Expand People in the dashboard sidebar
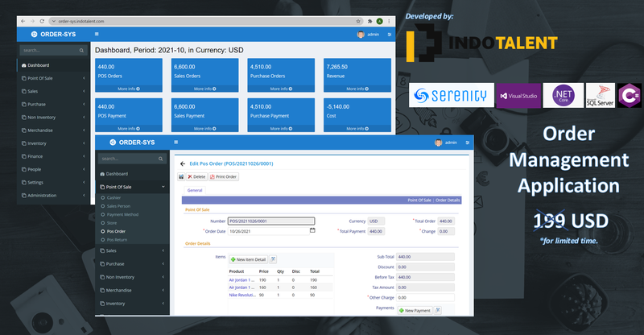The image size is (644, 335). [53, 169]
